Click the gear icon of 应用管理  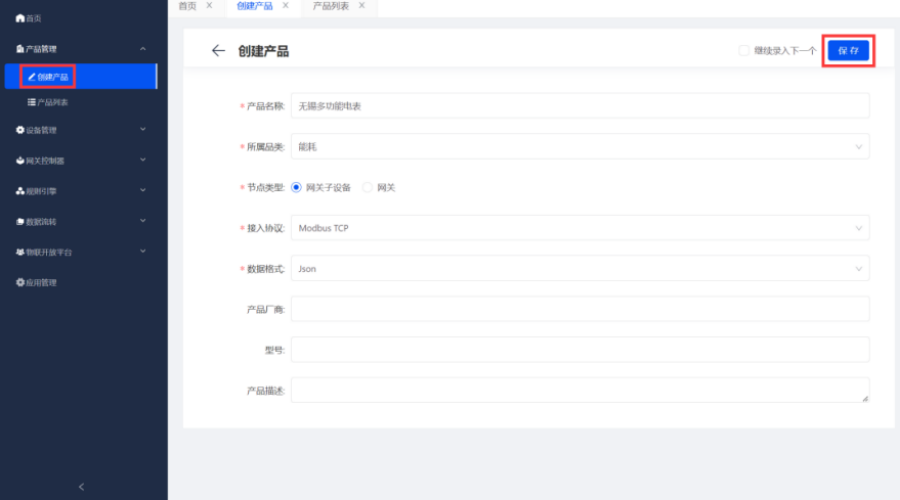point(20,282)
